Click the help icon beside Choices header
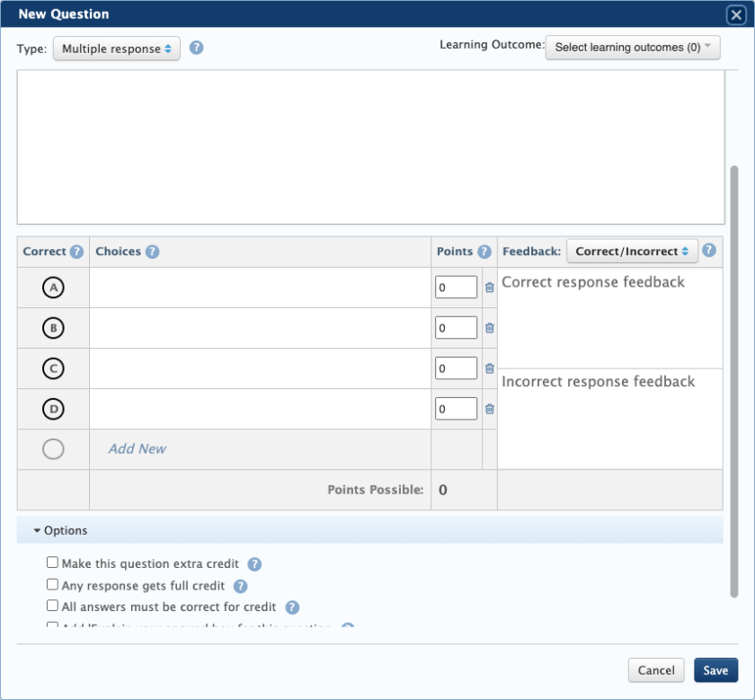This screenshot has width=755, height=700. coord(152,252)
